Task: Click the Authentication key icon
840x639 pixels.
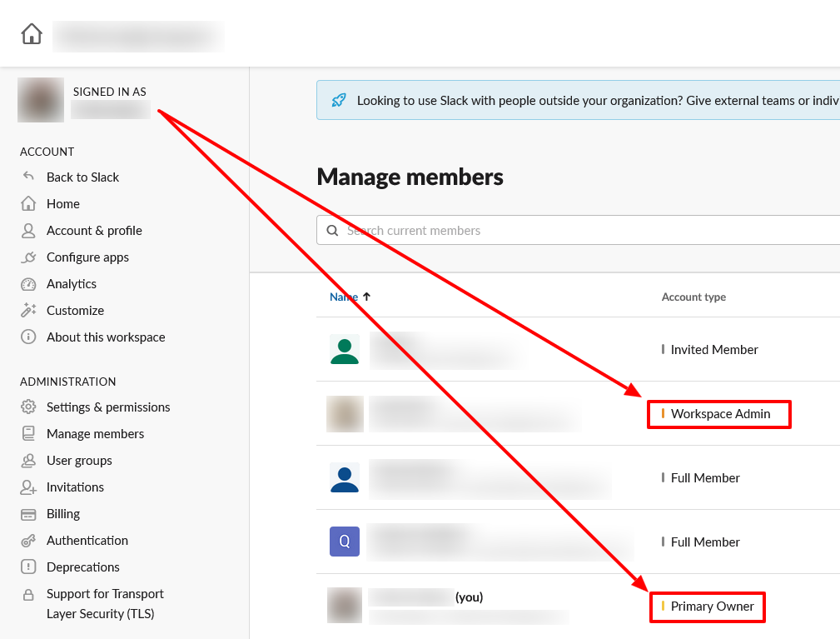Action: (28, 541)
